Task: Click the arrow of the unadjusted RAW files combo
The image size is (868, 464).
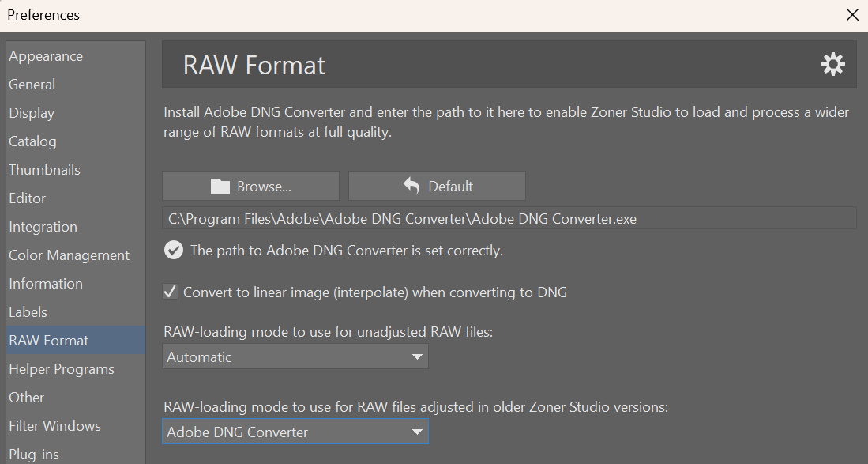Action: pos(417,357)
